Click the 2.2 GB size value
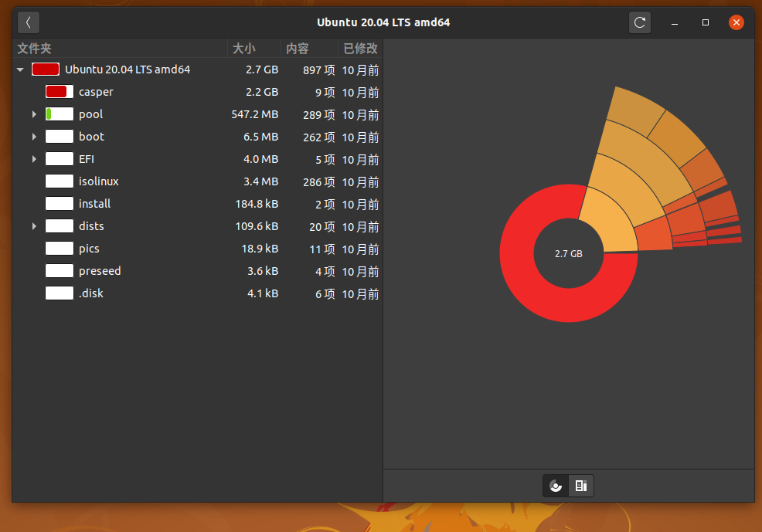Screen dimensions: 762x532 (262, 92)
